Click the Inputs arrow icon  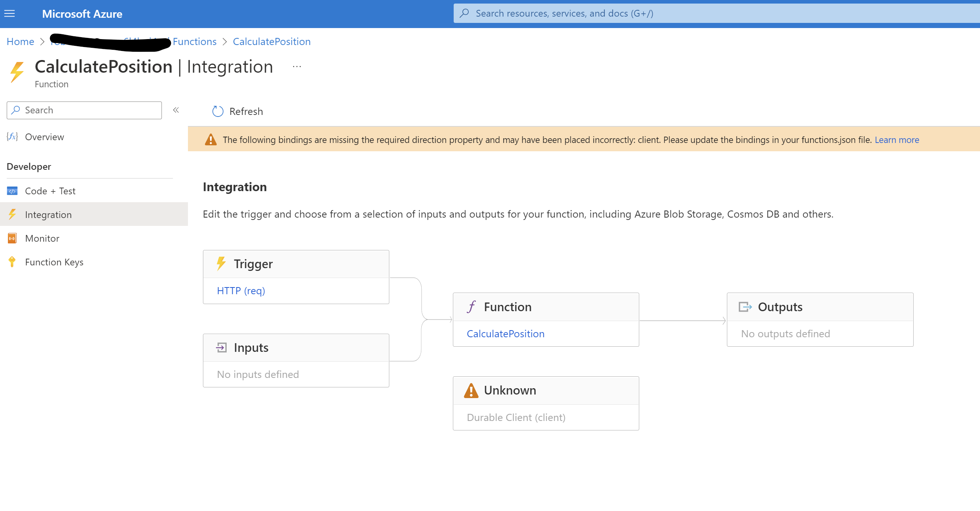[x=222, y=348]
